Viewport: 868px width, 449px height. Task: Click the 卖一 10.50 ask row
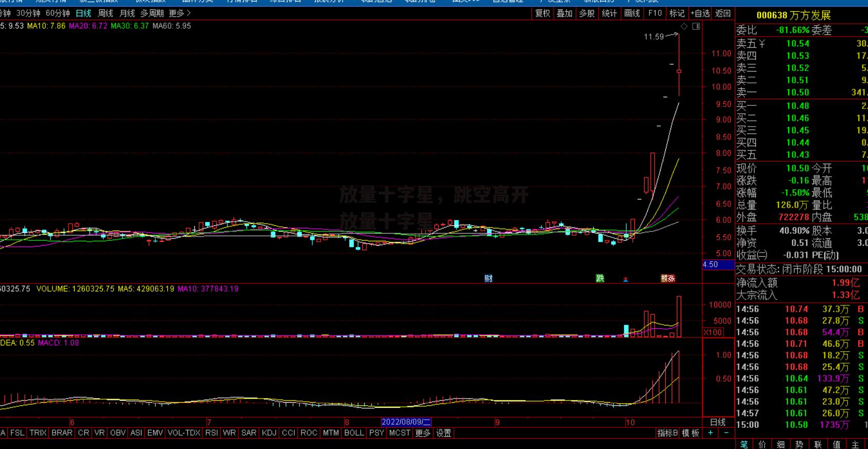[x=802, y=93]
